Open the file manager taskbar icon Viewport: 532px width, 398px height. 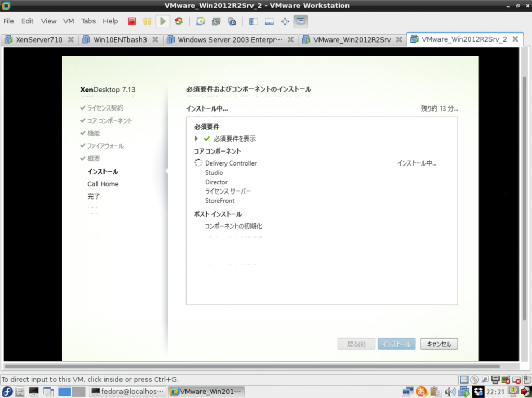(x=20, y=392)
